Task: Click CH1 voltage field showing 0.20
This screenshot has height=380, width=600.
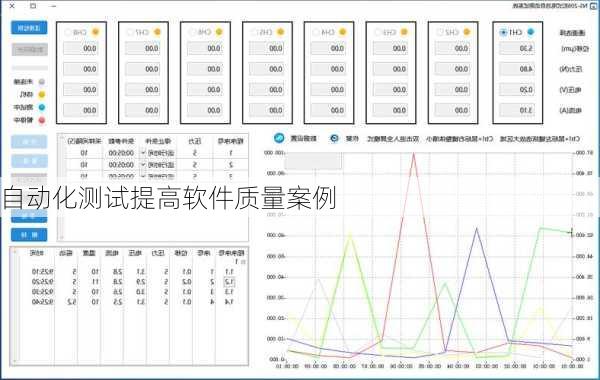Action: [x=517, y=90]
